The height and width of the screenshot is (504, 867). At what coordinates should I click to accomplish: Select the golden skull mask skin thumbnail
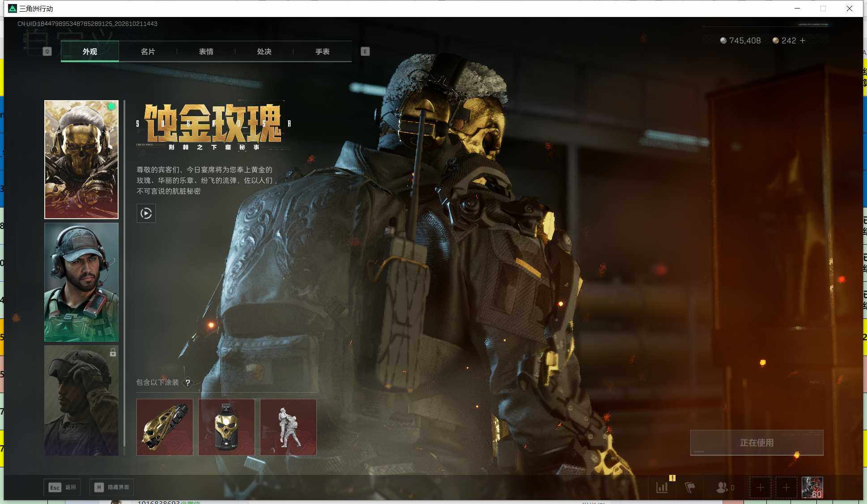point(81,160)
